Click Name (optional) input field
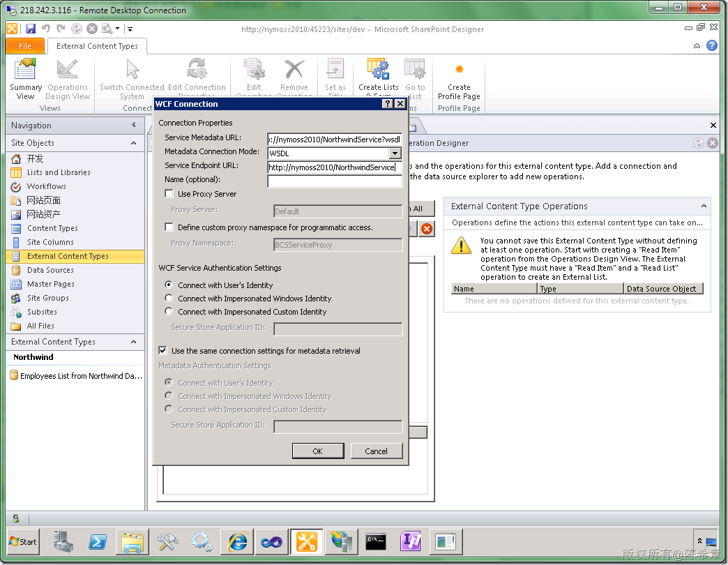 coord(334,181)
